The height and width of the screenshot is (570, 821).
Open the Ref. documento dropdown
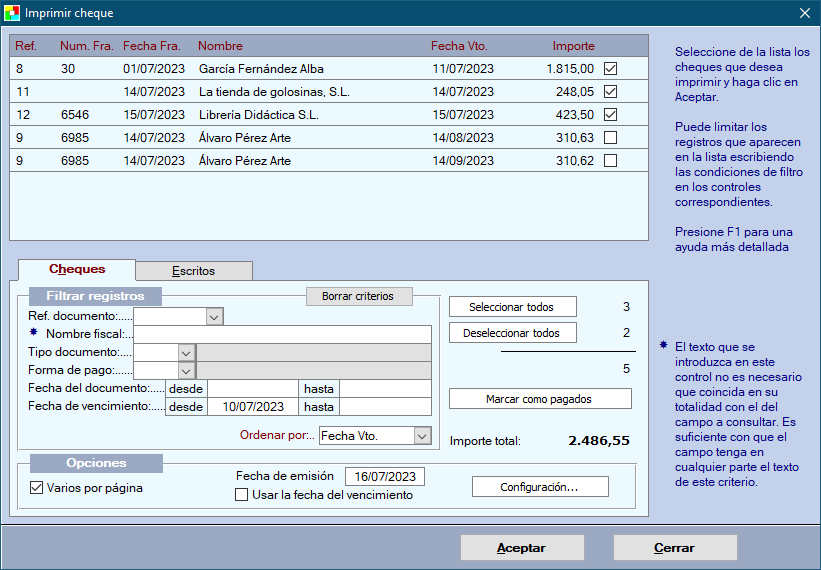click(214, 316)
